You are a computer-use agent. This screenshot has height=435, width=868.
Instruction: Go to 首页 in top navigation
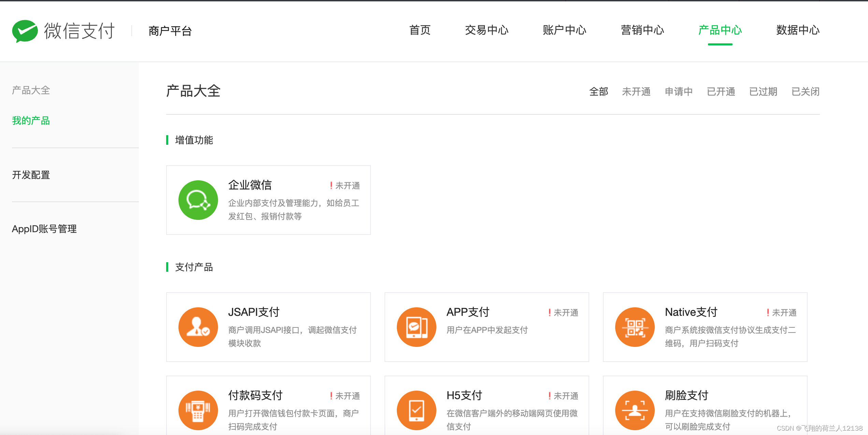coord(420,30)
